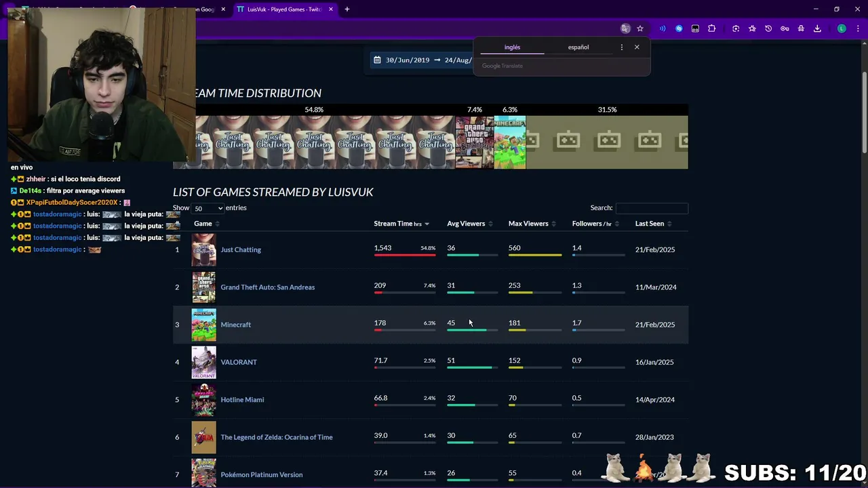This screenshot has height=488, width=868.
Task: Open the password manager key icon
Action: (x=785, y=28)
